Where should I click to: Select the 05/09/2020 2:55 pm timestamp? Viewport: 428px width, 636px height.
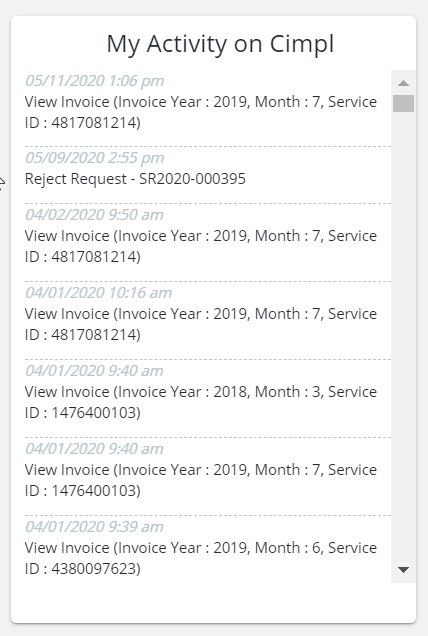95,158
